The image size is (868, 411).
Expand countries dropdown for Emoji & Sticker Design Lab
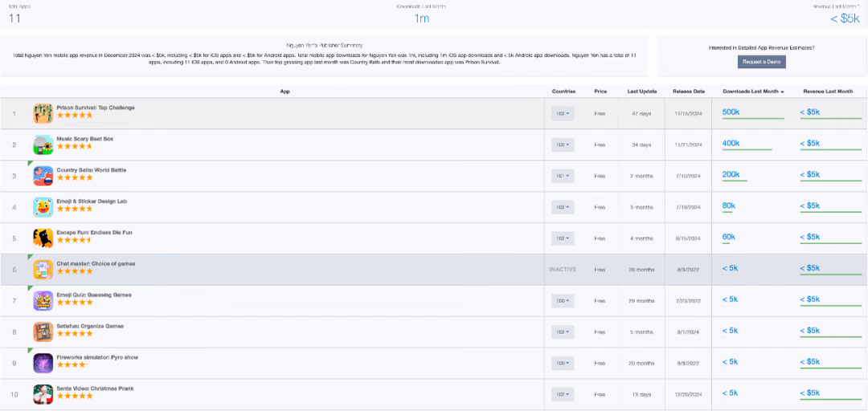(563, 207)
